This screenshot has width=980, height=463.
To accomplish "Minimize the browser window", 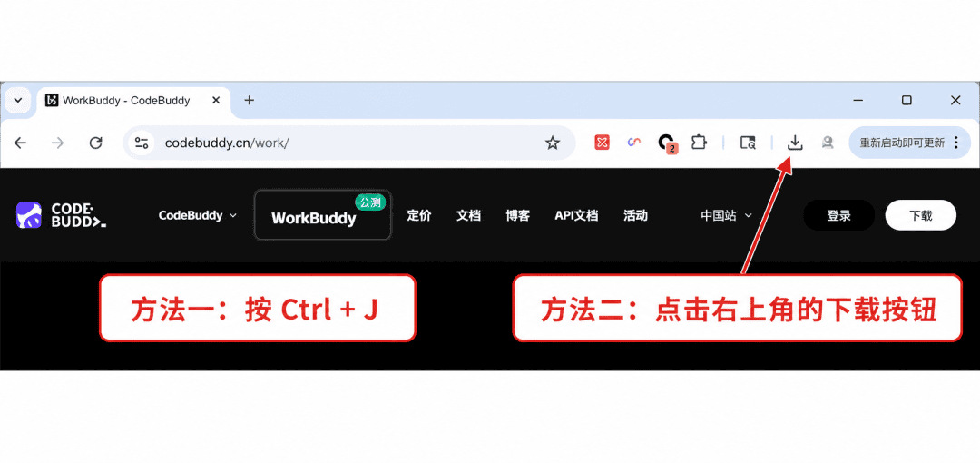I will [x=858, y=100].
